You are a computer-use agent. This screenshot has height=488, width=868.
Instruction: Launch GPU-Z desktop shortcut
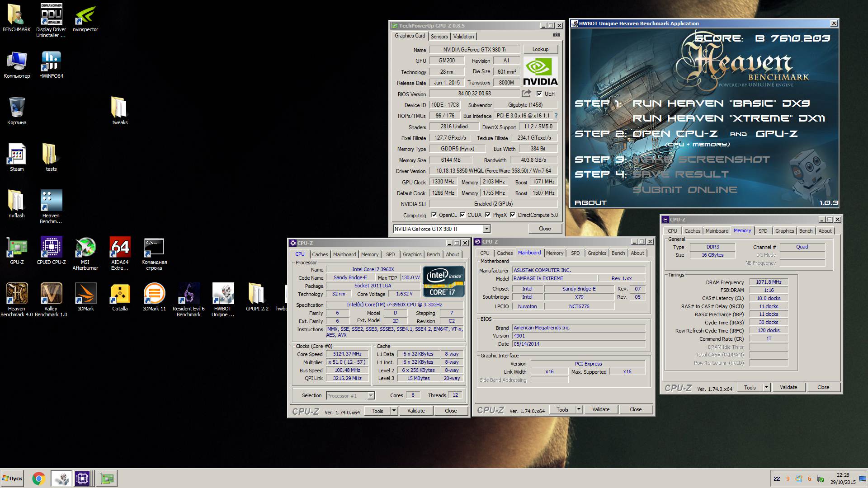[17, 251]
